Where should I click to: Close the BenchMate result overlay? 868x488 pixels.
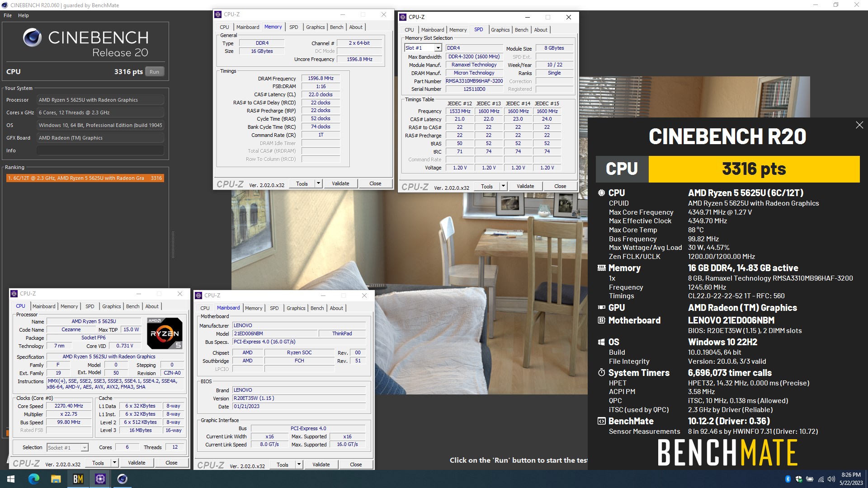click(x=859, y=125)
